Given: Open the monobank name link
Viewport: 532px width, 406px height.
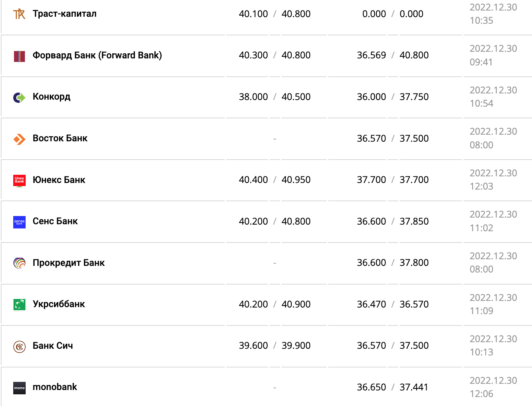Looking at the screenshot, I should 55,387.
